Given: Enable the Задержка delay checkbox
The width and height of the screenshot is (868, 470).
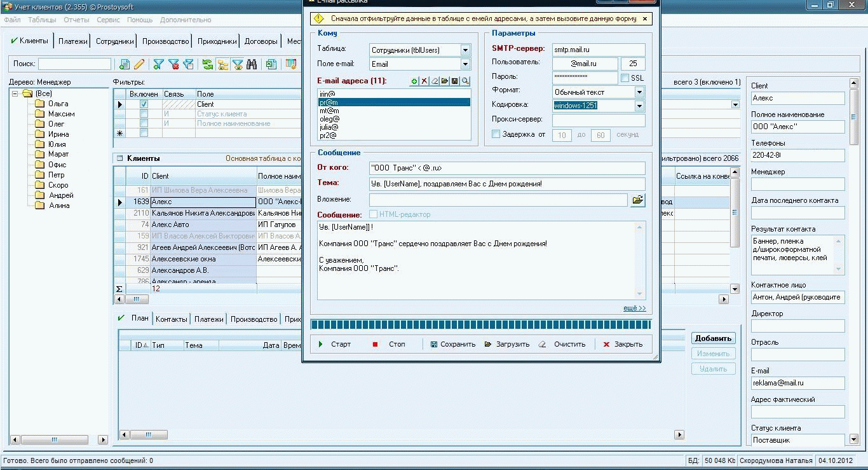Looking at the screenshot, I should tap(496, 134).
